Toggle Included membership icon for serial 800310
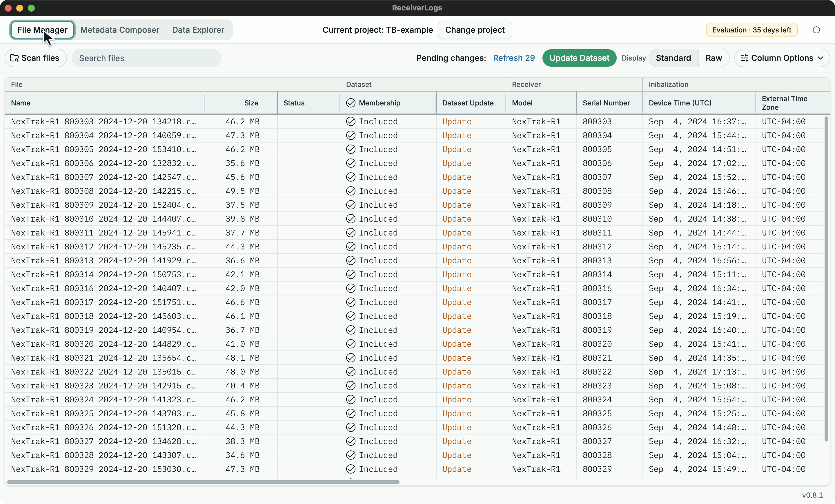The width and height of the screenshot is (835, 504). click(x=351, y=219)
